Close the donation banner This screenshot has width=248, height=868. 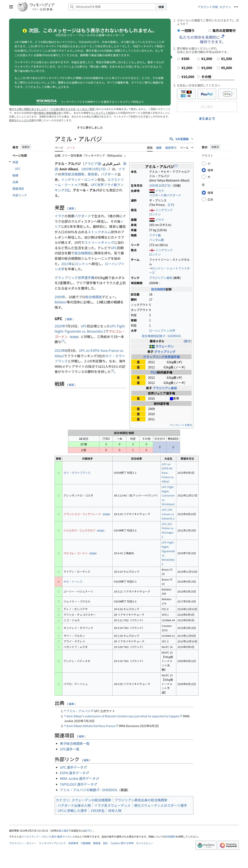pyautogui.click(x=238, y=20)
